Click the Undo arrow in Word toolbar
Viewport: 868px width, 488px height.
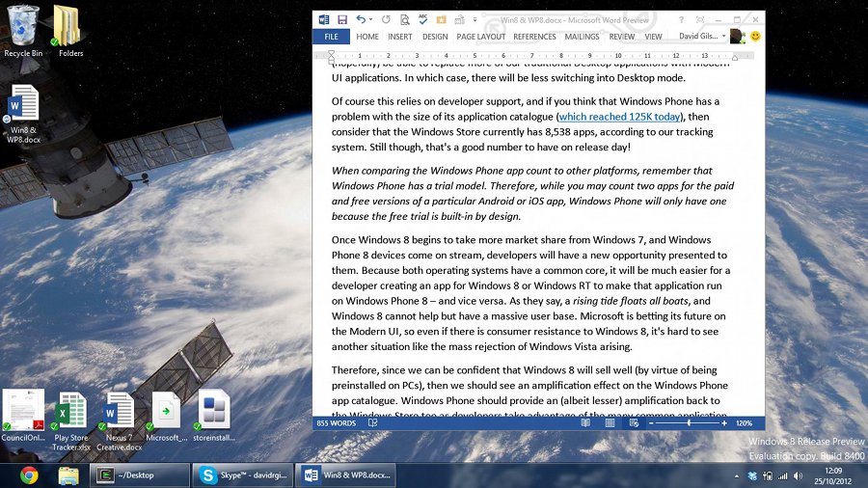tap(361, 19)
